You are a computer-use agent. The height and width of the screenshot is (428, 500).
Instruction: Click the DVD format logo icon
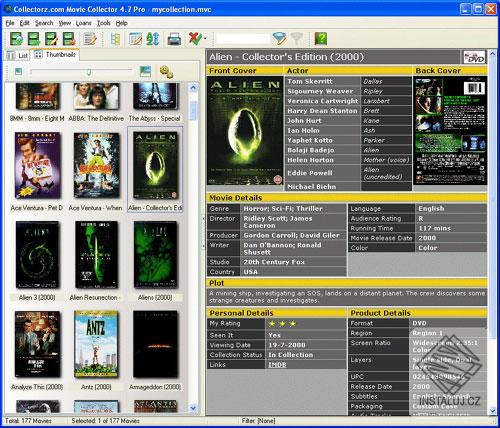474,57
